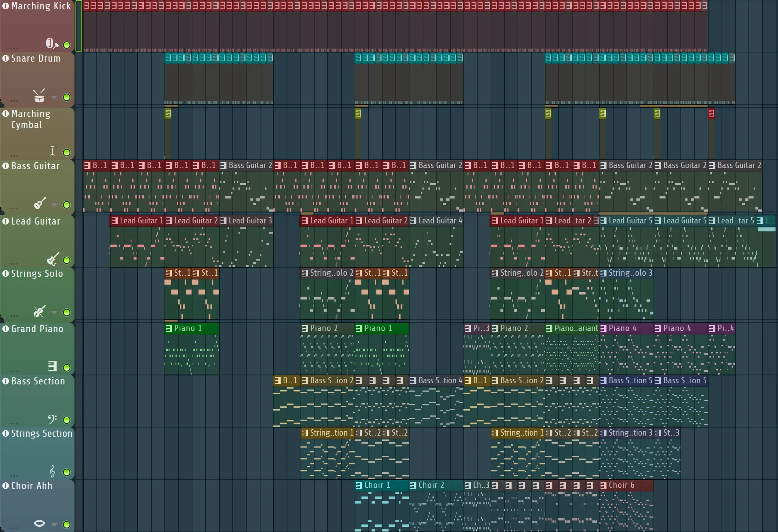The image size is (778, 532).
Task: Click the Grand Piano track icon
Action: click(52, 366)
